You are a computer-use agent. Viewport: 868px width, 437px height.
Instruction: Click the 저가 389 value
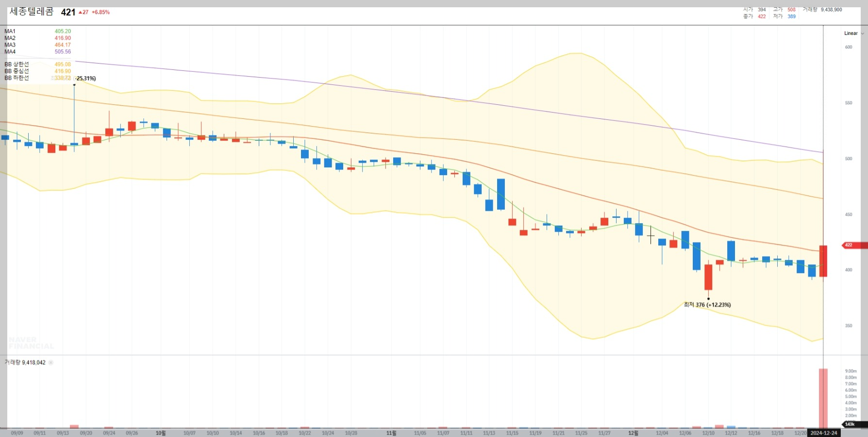pos(791,16)
